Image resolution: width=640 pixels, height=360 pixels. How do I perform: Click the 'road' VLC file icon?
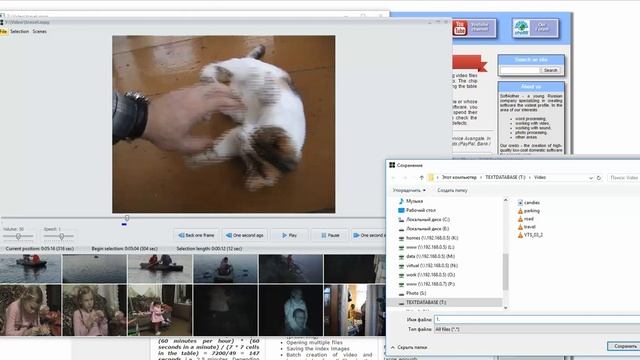520,219
